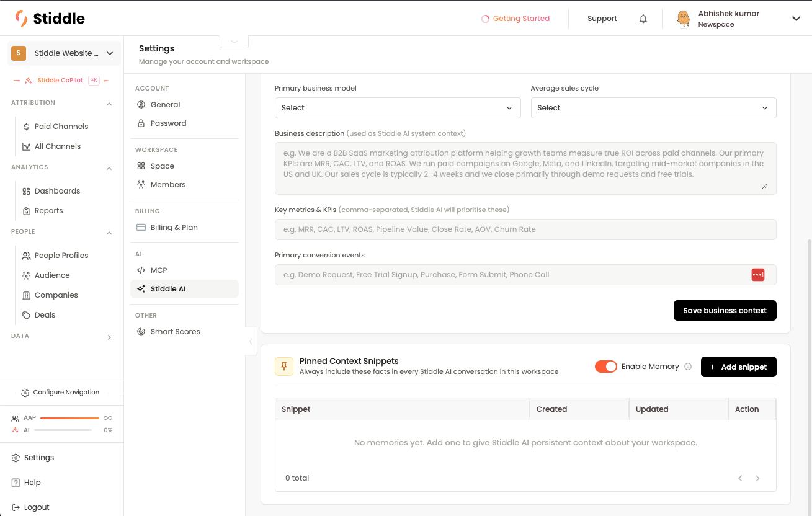
Task: Go to next page of snippets table
Action: click(x=757, y=478)
